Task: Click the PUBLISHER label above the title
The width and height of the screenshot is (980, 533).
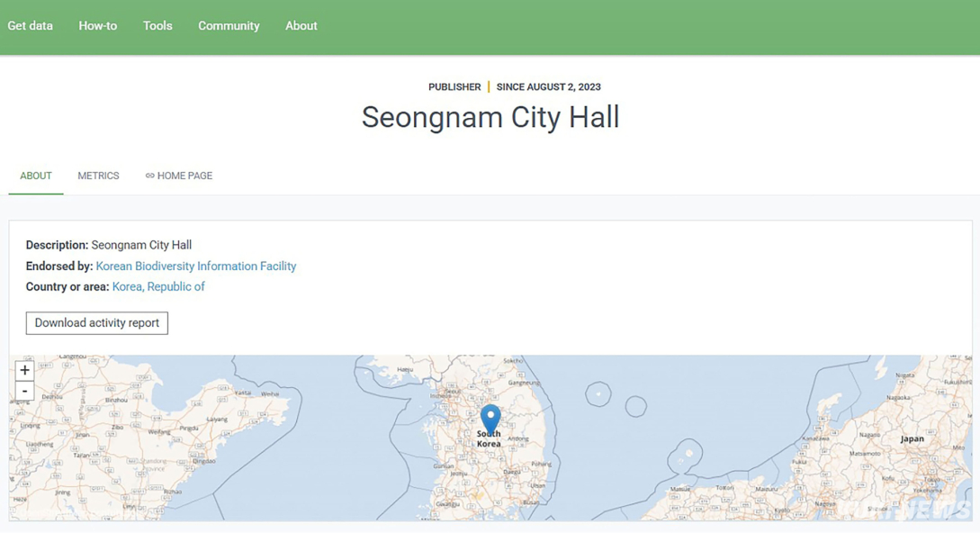Action: tap(454, 87)
